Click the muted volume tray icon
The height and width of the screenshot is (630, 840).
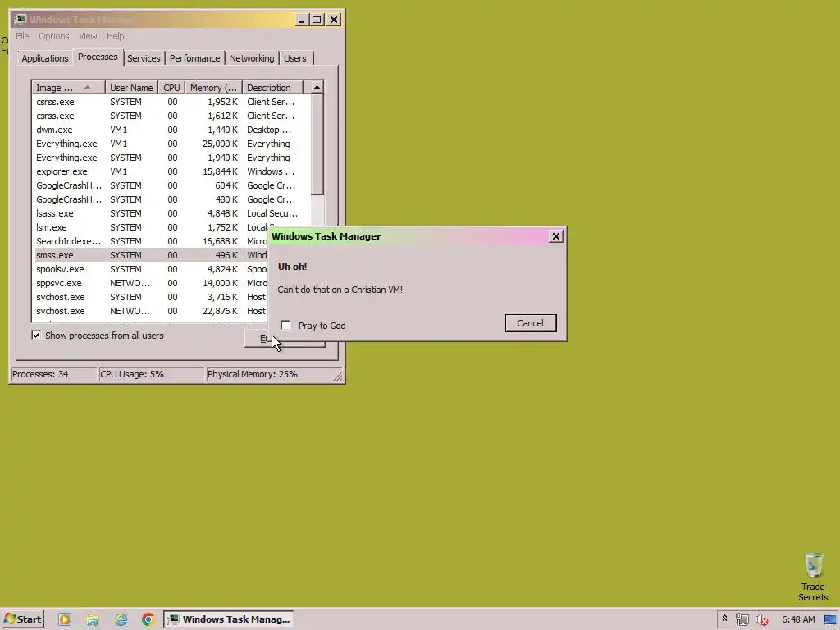(x=761, y=619)
